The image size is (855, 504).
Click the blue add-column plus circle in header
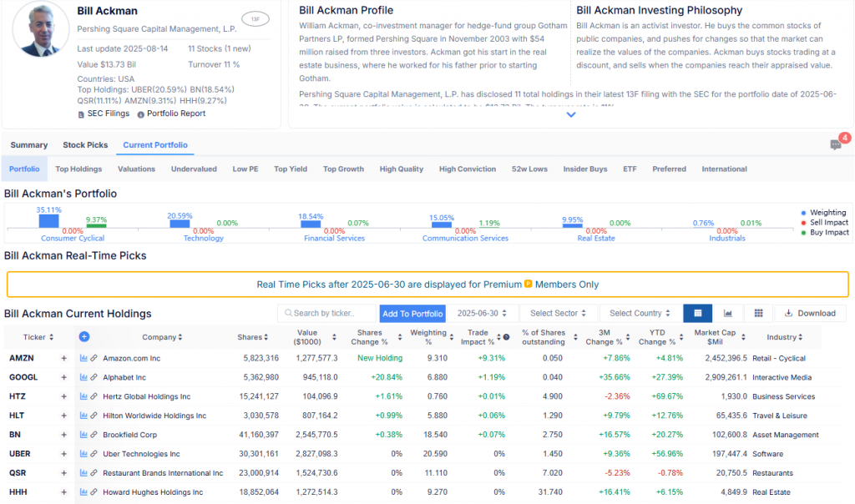tap(84, 337)
